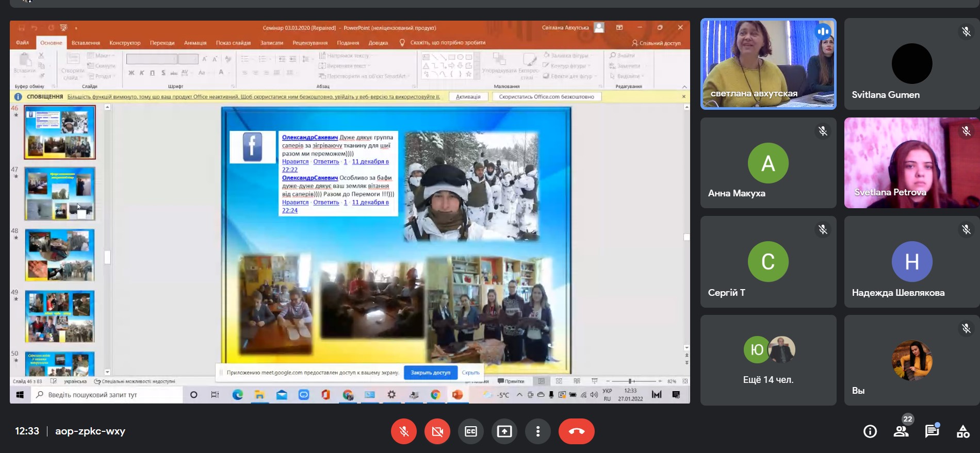Collapse the PowerPoint ribbon chevron
The height and width of the screenshot is (453, 980).
(684, 87)
